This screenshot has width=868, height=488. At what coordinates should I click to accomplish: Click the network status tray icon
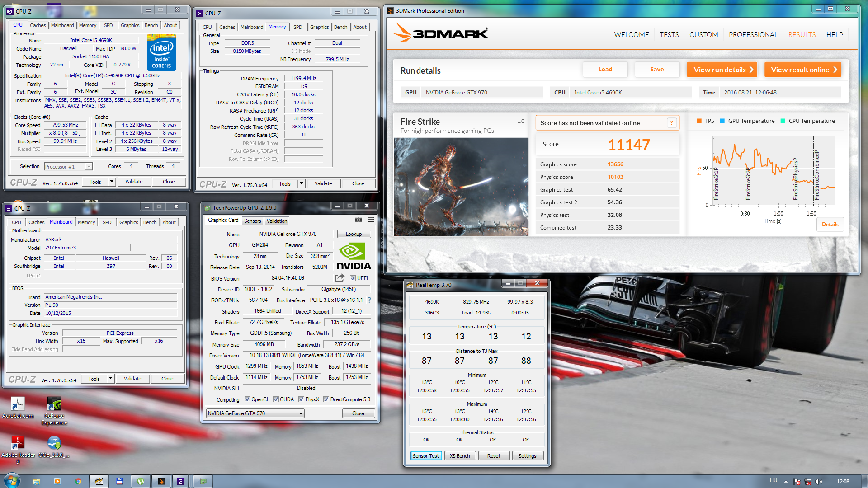click(x=808, y=482)
